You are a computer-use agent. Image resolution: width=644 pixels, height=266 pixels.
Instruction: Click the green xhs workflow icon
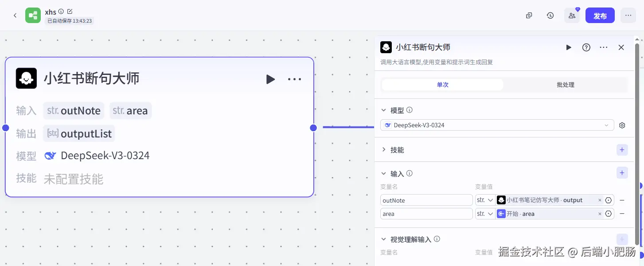(x=33, y=16)
